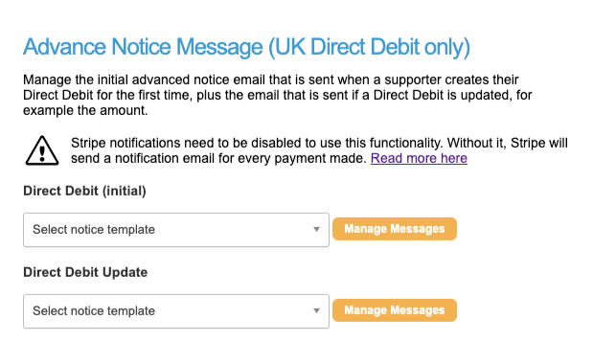Viewport: 593px width, 364px height.
Task: Click the arrow of the Direct Debit Update dropdown
Action: 316,310
